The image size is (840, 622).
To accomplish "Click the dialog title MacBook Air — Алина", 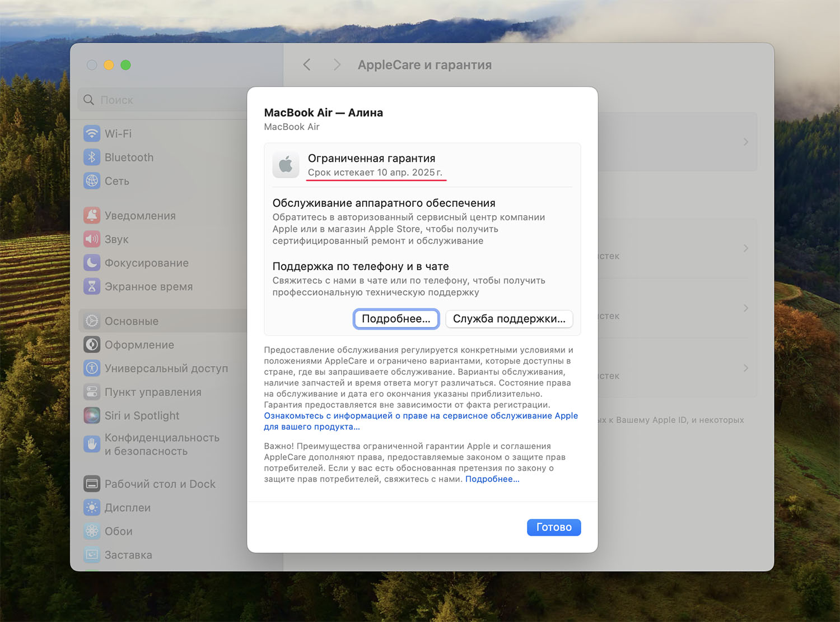I will click(324, 113).
